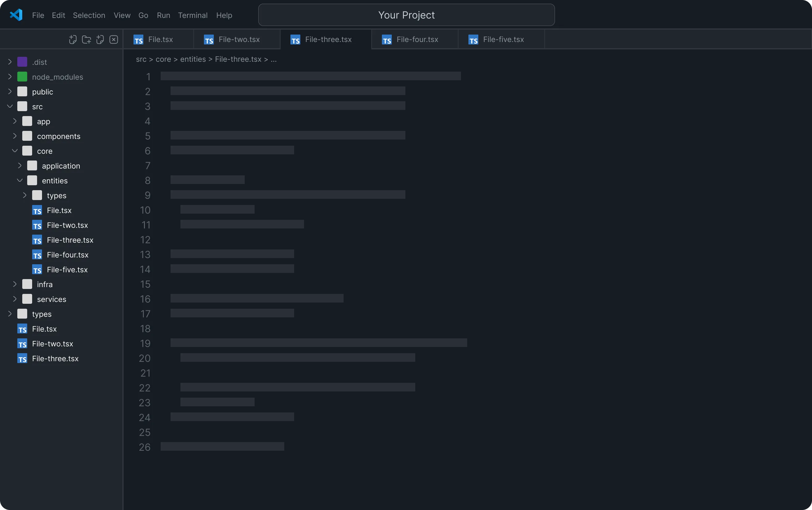Click line number 19 in the gutter

pos(145,343)
